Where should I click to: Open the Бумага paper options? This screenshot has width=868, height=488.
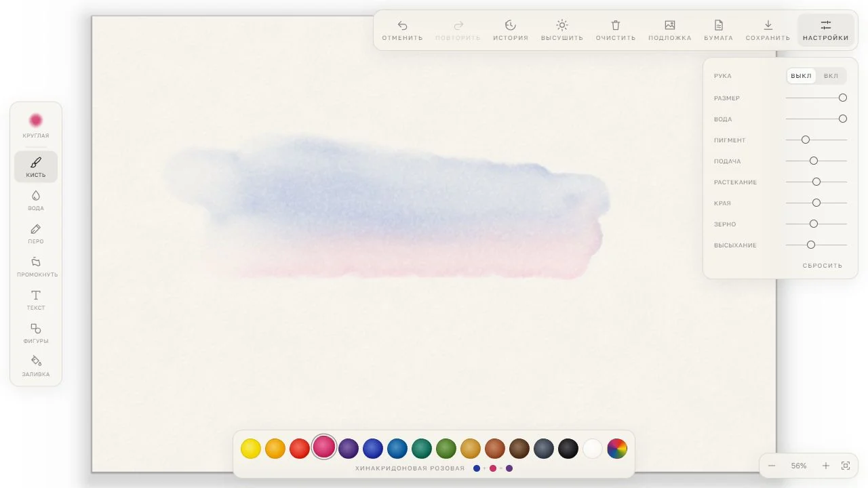pyautogui.click(x=719, y=30)
